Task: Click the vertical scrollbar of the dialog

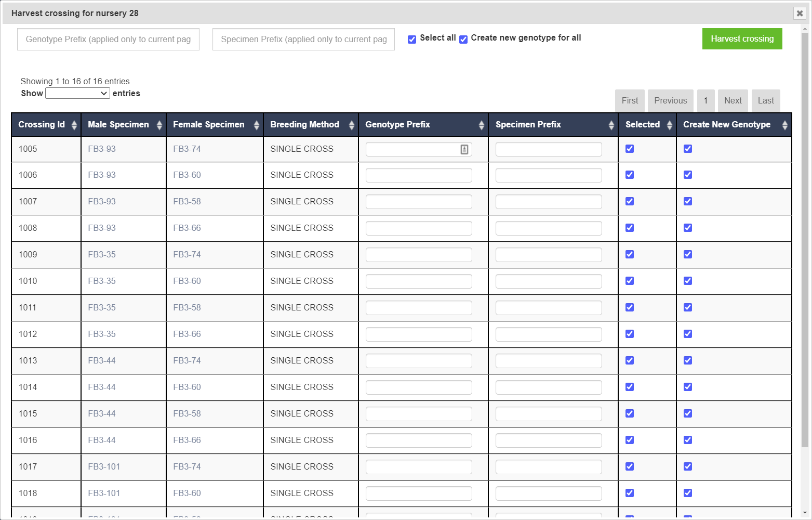Action: [805, 239]
